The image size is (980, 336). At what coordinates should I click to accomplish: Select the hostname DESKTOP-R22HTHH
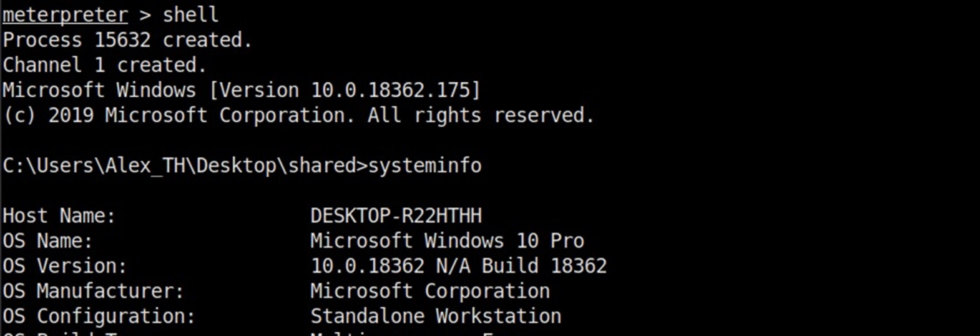click(x=396, y=216)
